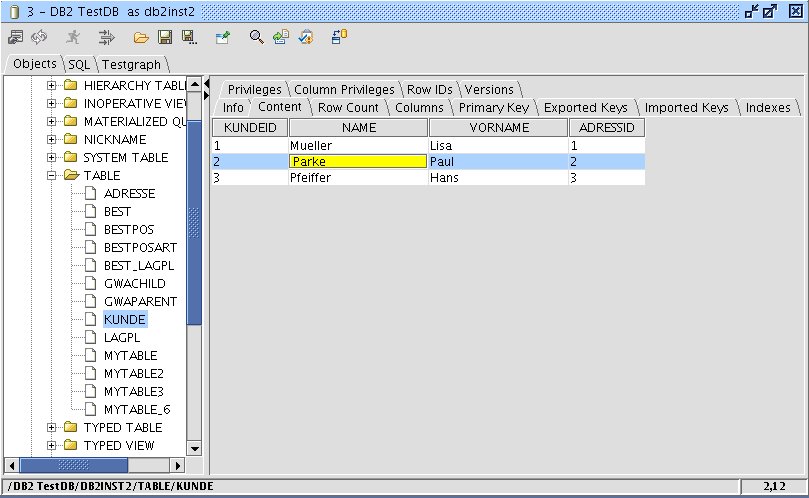Select the BESTPOSART table
The height and width of the screenshot is (498, 809).
(x=140, y=247)
